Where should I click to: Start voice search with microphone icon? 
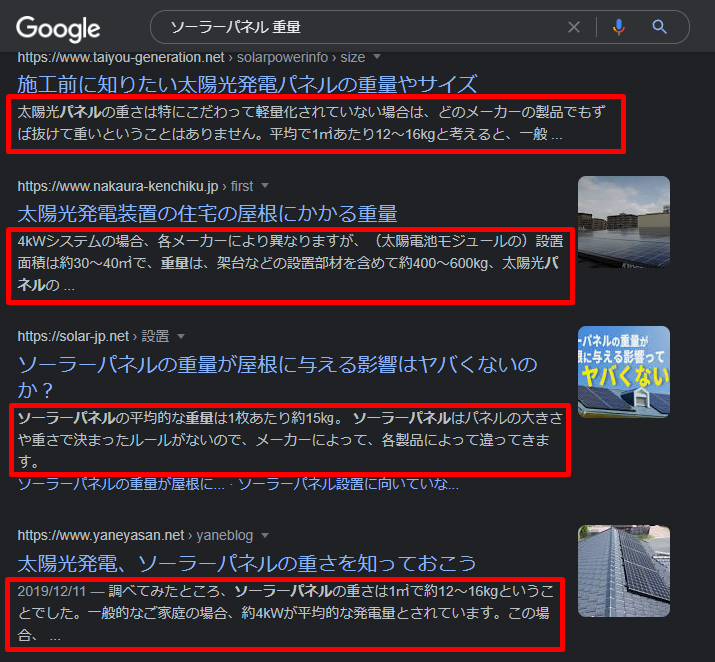[619, 27]
